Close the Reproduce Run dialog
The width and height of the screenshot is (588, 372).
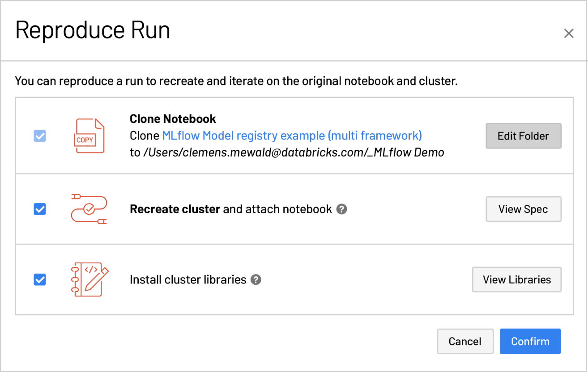pyautogui.click(x=568, y=34)
